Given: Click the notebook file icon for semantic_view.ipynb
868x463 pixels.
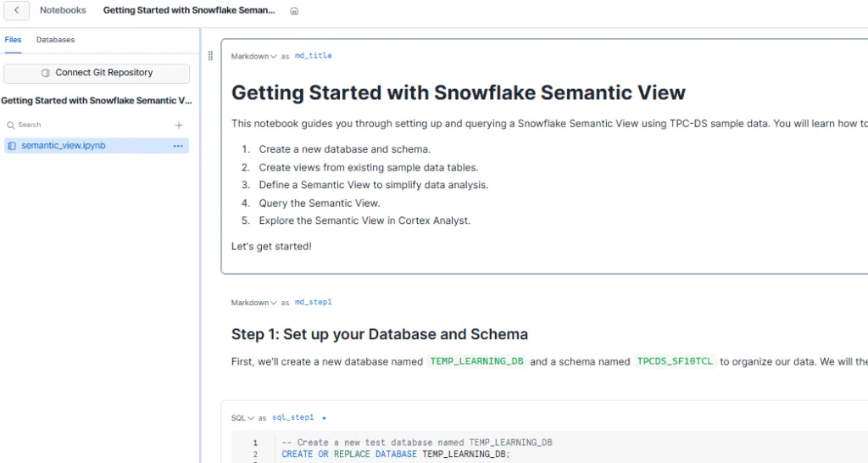Looking at the screenshot, I should 12,146.
